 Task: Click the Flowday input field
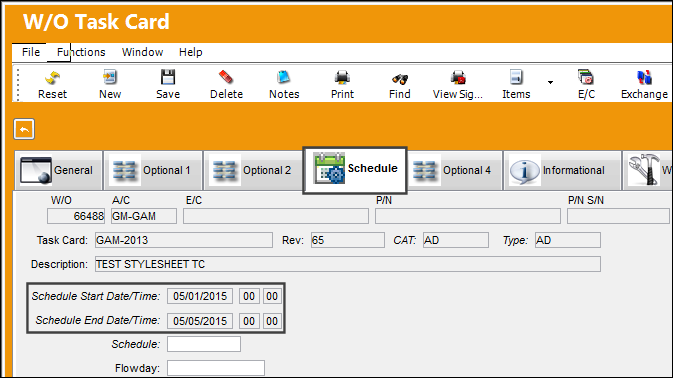click(216, 368)
